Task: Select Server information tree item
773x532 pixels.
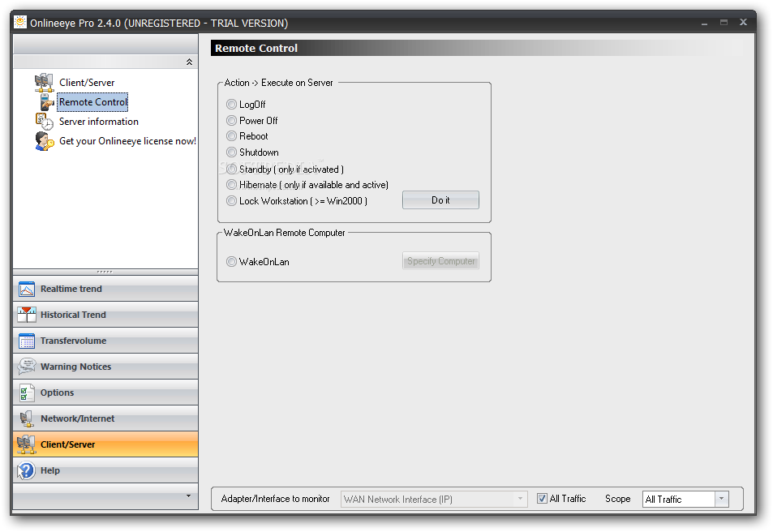Action: (x=99, y=122)
